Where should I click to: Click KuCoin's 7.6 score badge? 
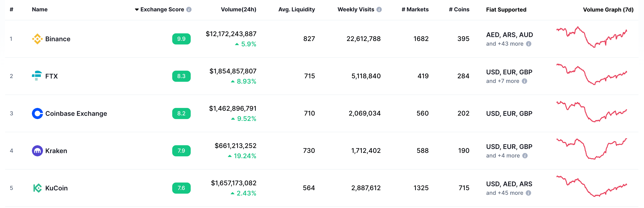click(x=181, y=188)
